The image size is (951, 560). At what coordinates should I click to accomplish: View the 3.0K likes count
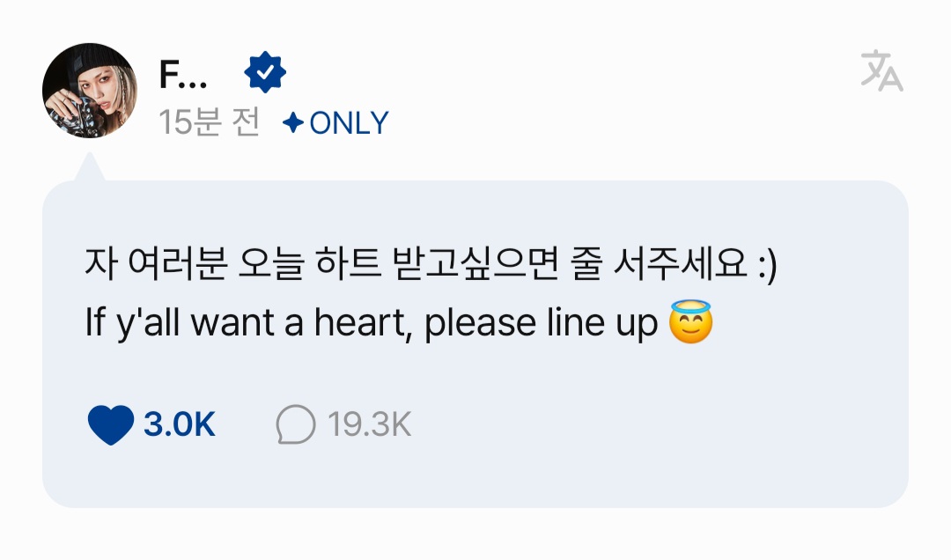(179, 424)
